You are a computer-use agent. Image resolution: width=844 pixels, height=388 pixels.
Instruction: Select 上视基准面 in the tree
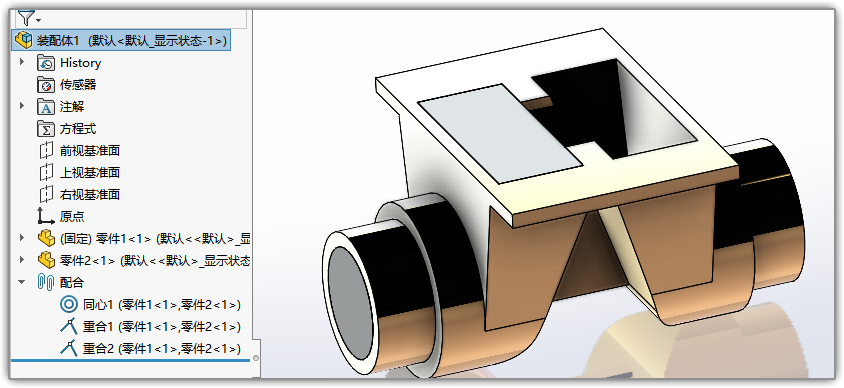(x=89, y=173)
